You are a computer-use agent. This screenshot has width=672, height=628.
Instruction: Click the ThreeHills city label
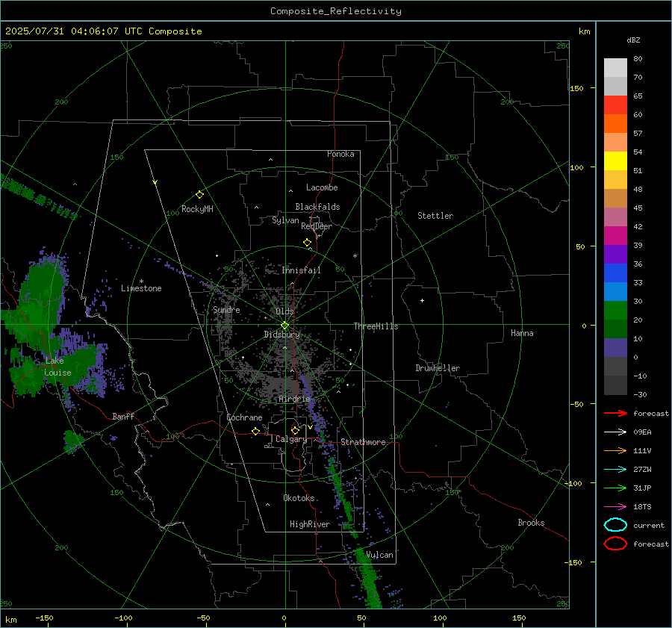point(376,326)
